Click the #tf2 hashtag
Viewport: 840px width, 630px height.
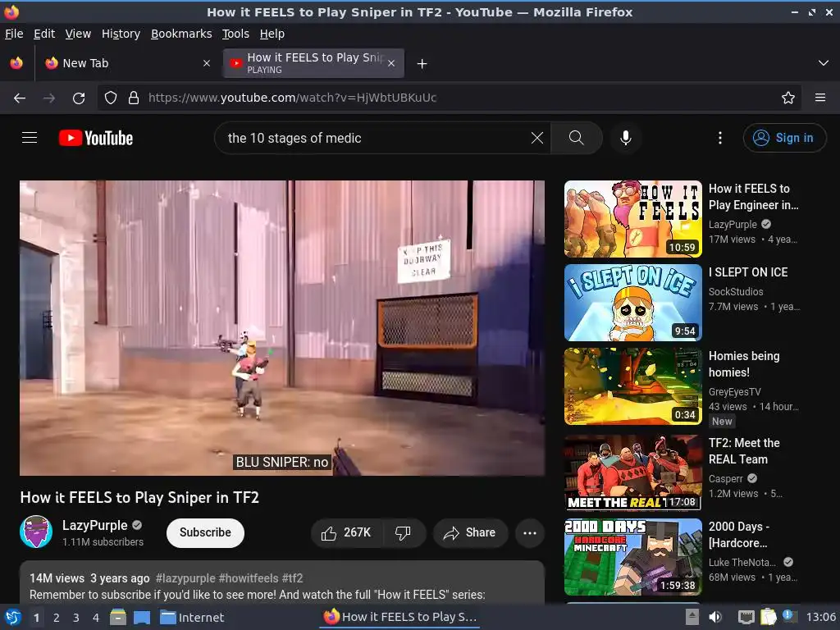292,578
